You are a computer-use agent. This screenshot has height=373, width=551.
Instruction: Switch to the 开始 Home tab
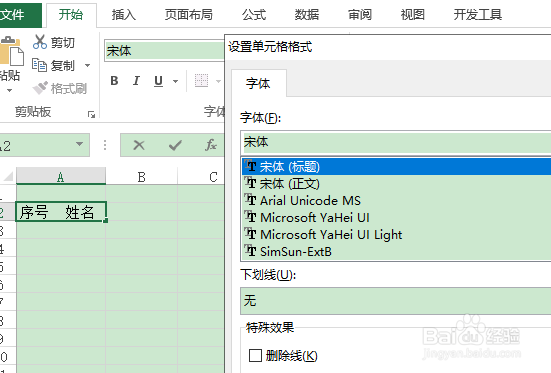click(x=71, y=15)
